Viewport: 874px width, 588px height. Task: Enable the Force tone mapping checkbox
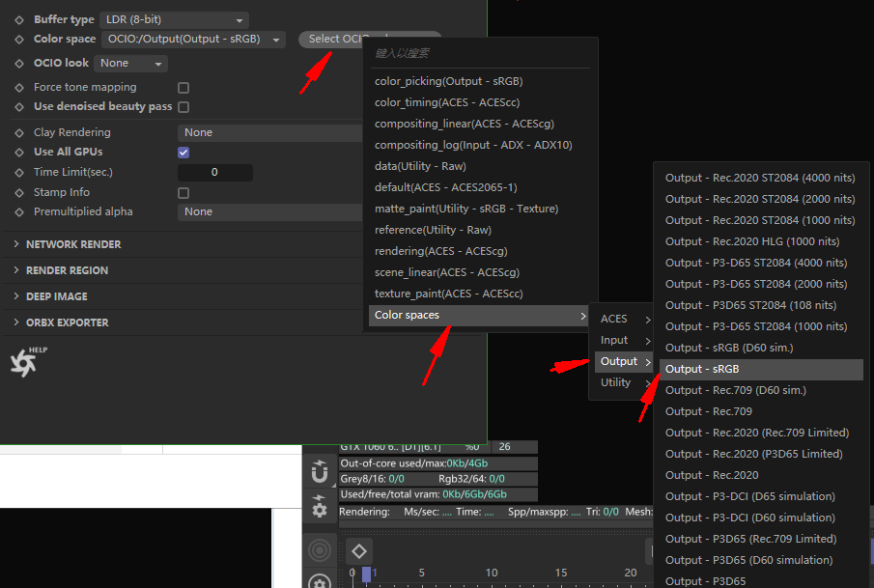coord(183,88)
